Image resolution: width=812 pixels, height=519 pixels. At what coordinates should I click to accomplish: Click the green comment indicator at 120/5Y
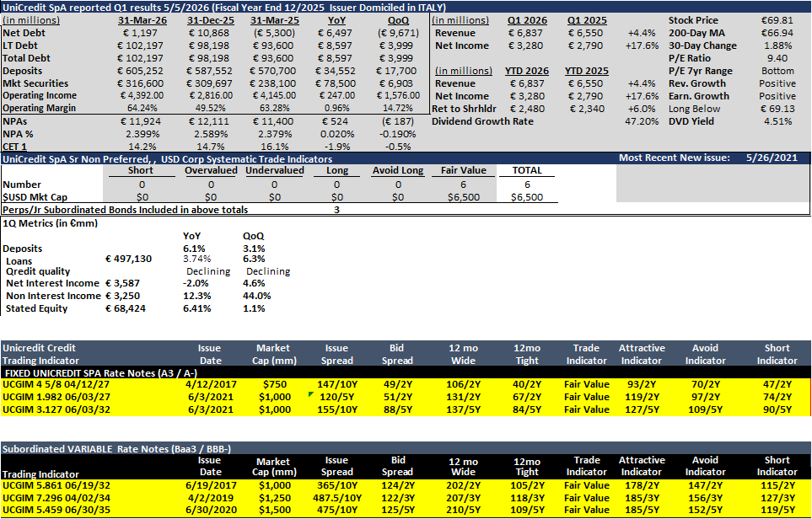coord(310,394)
